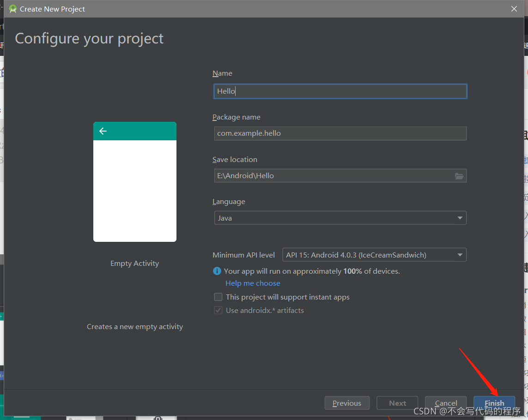Click the Language label
528x420 pixels.
pyautogui.click(x=229, y=202)
